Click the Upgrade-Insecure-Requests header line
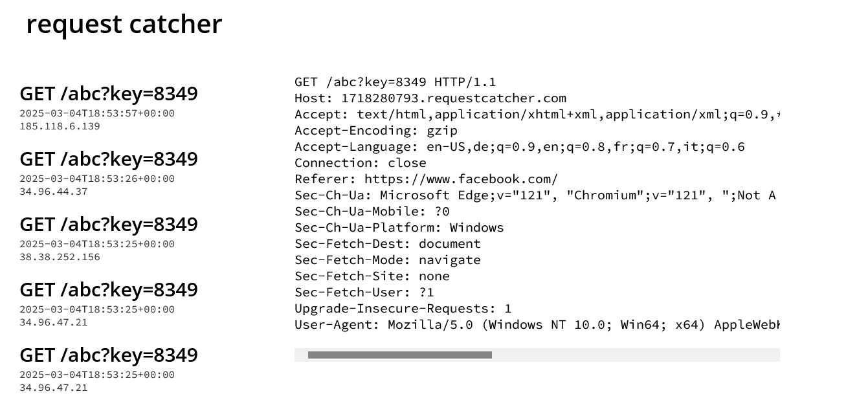This screenshot has width=868, height=409. 403,309
